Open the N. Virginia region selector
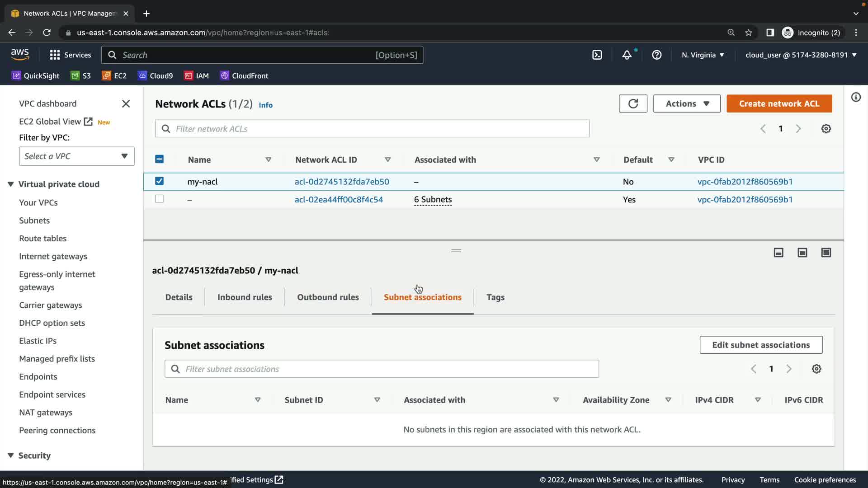This screenshot has width=868, height=488. 703,55
